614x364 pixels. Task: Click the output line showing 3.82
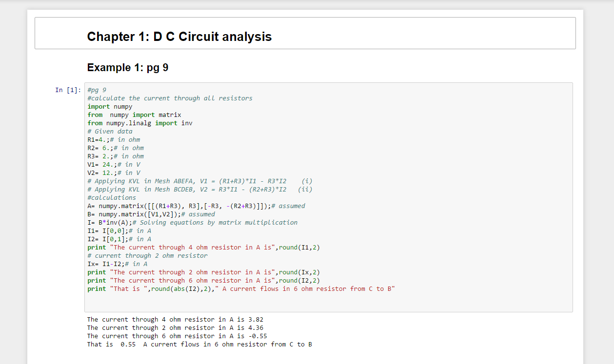[175, 320]
